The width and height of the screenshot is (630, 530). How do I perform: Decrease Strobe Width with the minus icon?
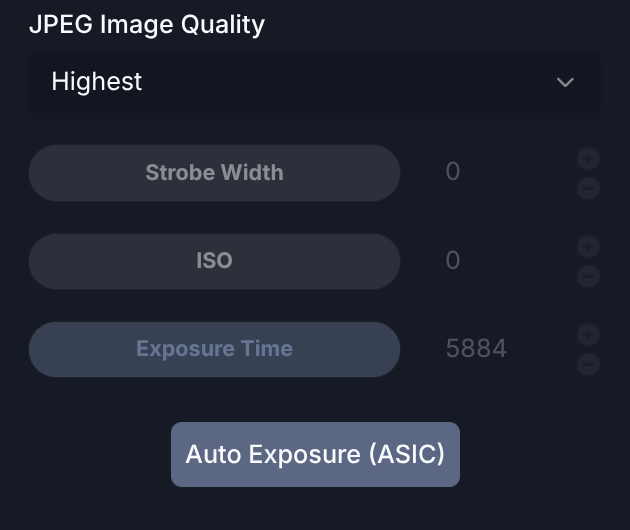(588, 188)
